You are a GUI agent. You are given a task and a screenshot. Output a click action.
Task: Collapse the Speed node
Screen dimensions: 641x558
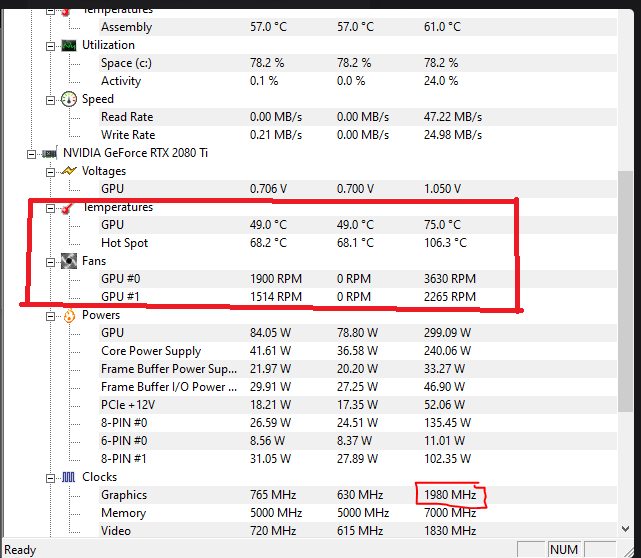[50, 100]
